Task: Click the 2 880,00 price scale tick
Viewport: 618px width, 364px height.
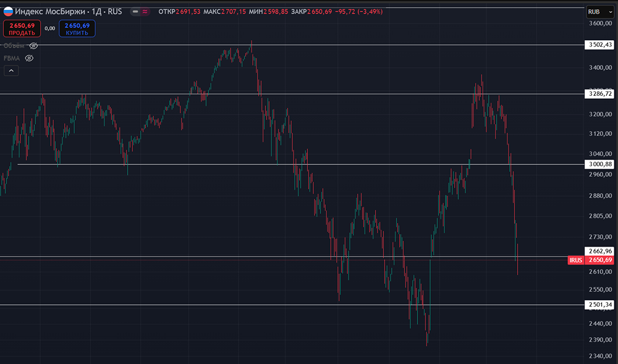Action: click(x=600, y=196)
